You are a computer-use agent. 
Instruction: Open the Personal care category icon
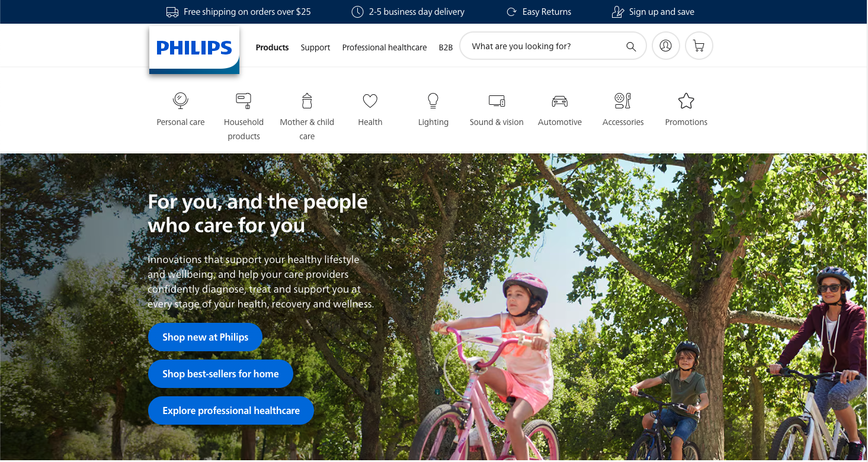pos(181,101)
